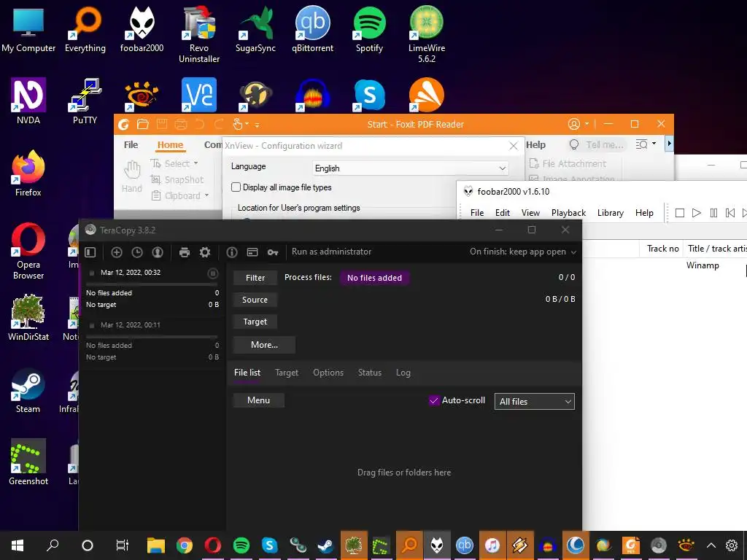Image resolution: width=747 pixels, height=560 pixels.
Task: Click Steam icon on taskbar
Action: (x=325, y=545)
